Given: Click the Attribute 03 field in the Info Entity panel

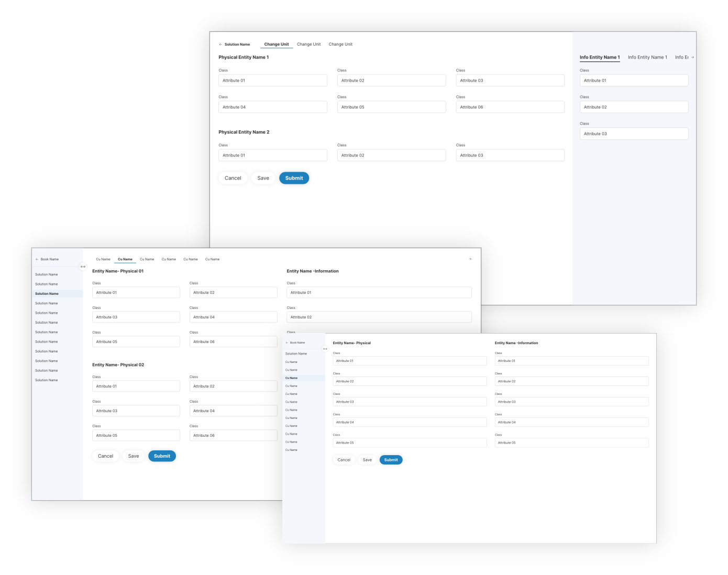Looking at the screenshot, I should pyautogui.click(x=634, y=134).
